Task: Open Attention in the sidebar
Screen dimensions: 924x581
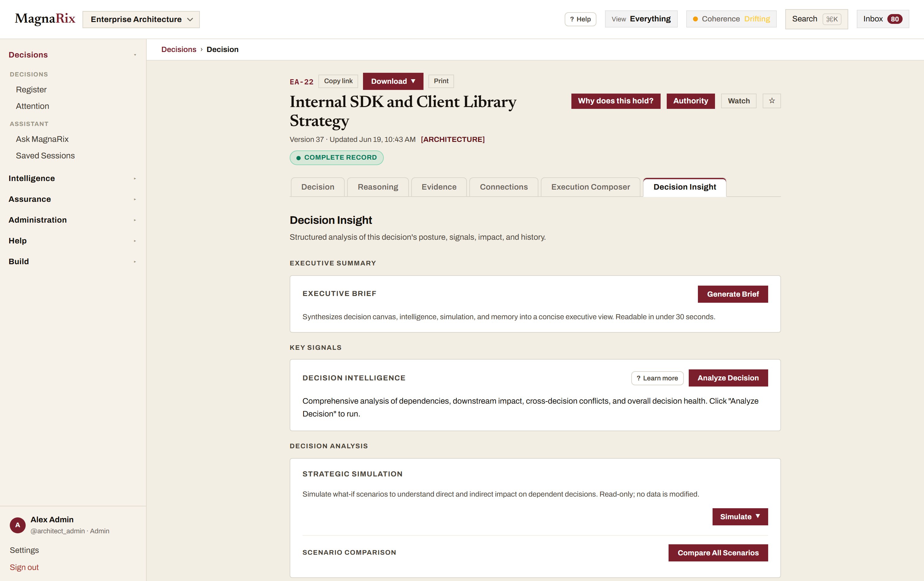Action: click(32, 106)
